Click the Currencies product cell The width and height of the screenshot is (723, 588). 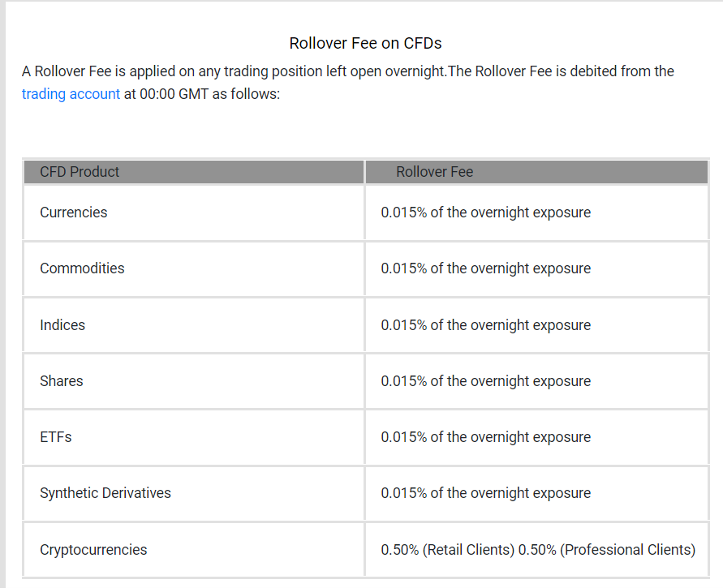point(194,212)
